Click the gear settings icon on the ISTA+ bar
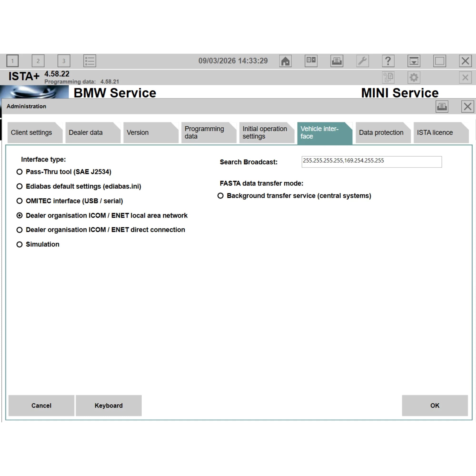 414,77
